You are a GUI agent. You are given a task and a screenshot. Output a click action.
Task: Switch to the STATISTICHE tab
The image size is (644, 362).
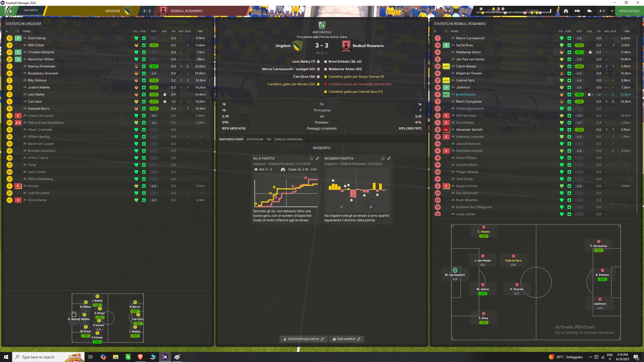pyautogui.click(x=255, y=139)
